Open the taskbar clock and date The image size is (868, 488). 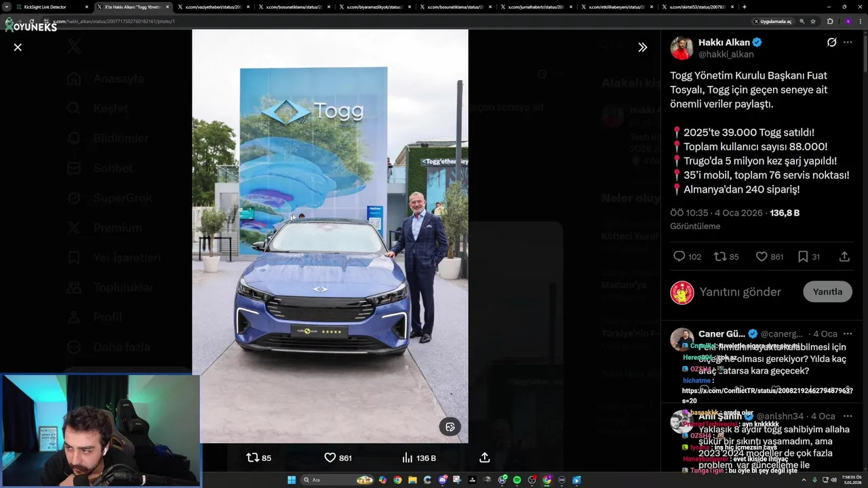851,480
